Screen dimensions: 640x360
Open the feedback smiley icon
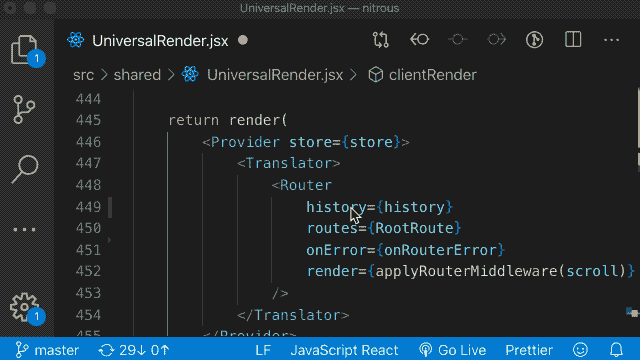coord(580,350)
